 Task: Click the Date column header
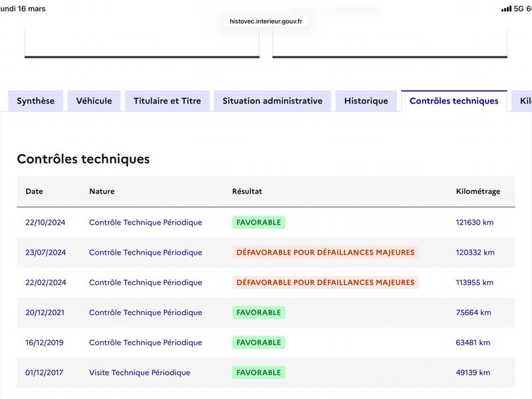[x=35, y=191]
